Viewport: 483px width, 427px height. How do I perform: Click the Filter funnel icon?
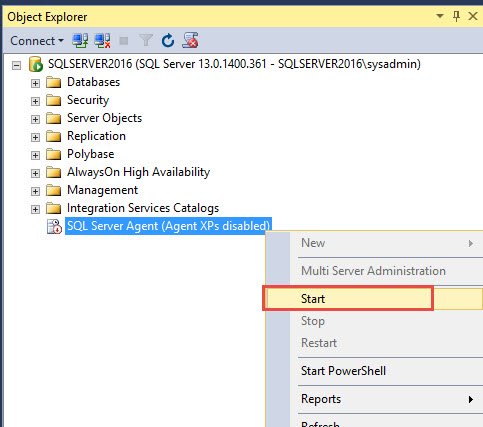[146, 41]
